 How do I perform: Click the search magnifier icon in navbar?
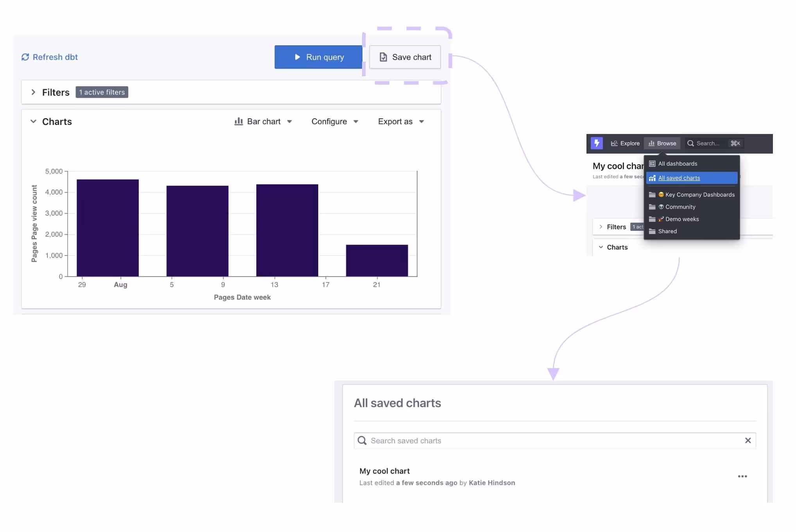tap(690, 143)
